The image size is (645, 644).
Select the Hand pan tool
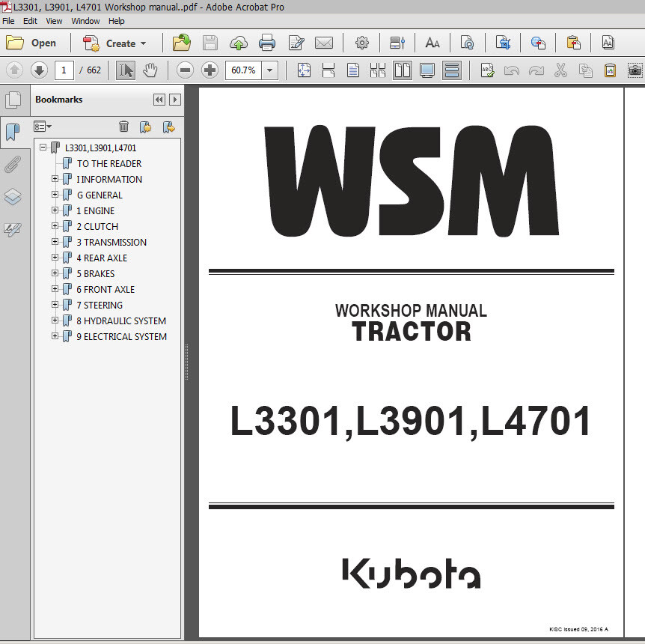coord(150,70)
